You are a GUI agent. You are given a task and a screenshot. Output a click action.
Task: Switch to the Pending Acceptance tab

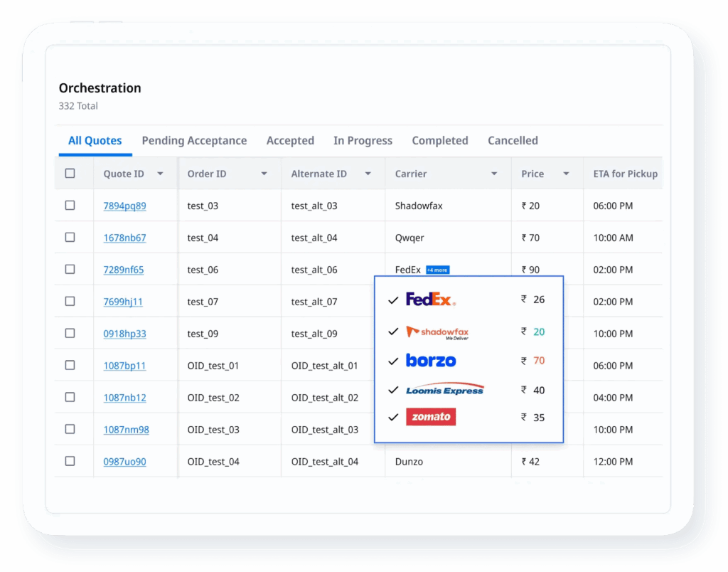point(194,140)
